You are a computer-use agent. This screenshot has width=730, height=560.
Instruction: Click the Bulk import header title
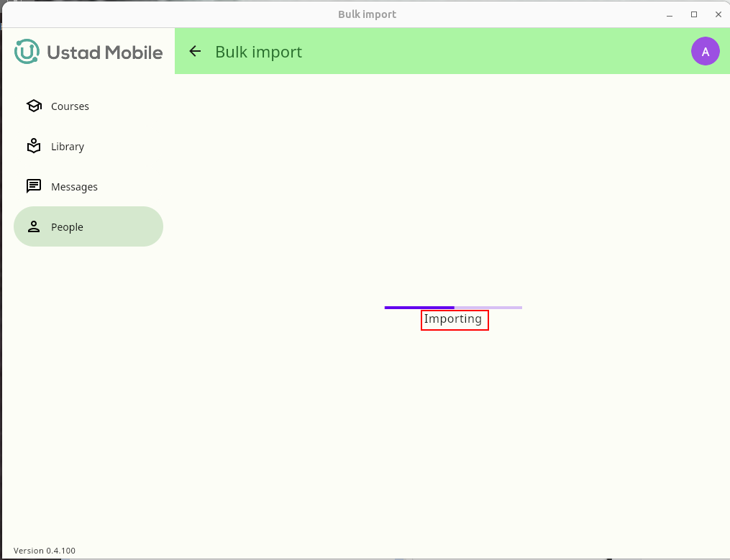[x=258, y=52]
